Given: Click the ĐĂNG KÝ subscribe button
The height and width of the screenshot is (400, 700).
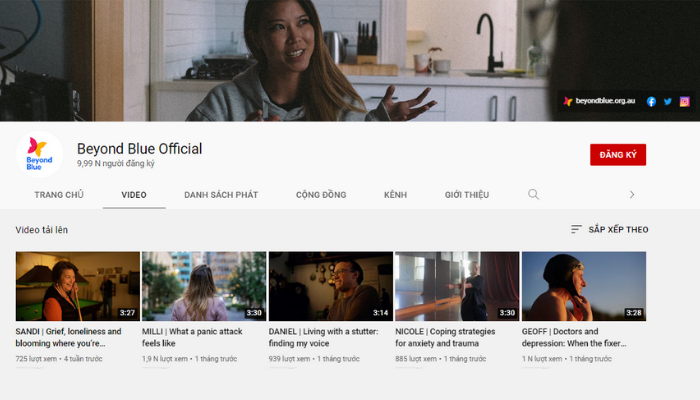Looking at the screenshot, I should pos(618,155).
